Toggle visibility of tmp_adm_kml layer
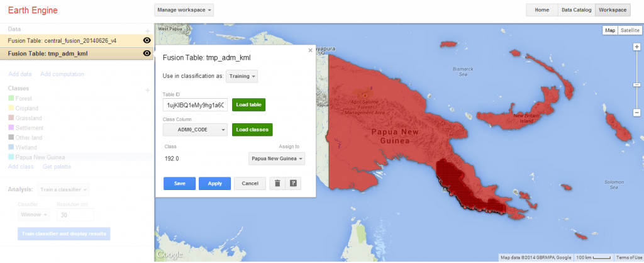The width and height of the screenshot is (644, 263). pos(147,53)
